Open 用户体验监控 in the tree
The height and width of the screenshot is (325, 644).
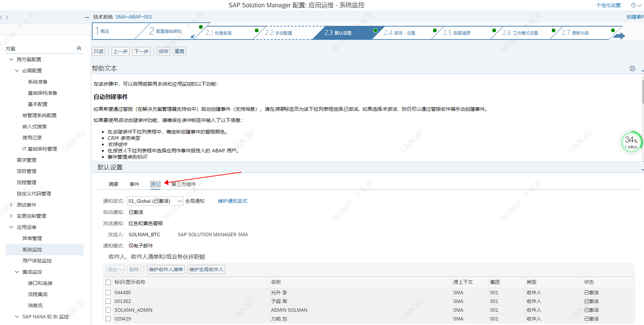click(37, 261)
